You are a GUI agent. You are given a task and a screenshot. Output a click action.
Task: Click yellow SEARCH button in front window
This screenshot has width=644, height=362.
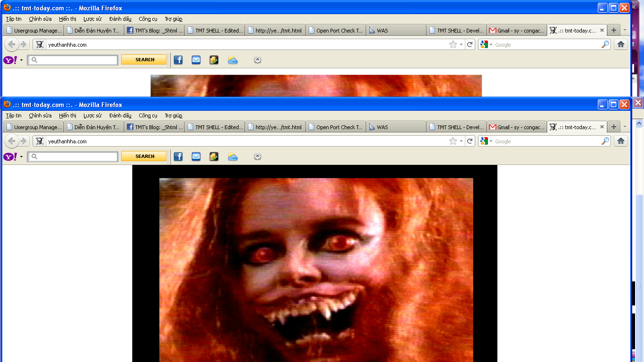coord(144,156)
